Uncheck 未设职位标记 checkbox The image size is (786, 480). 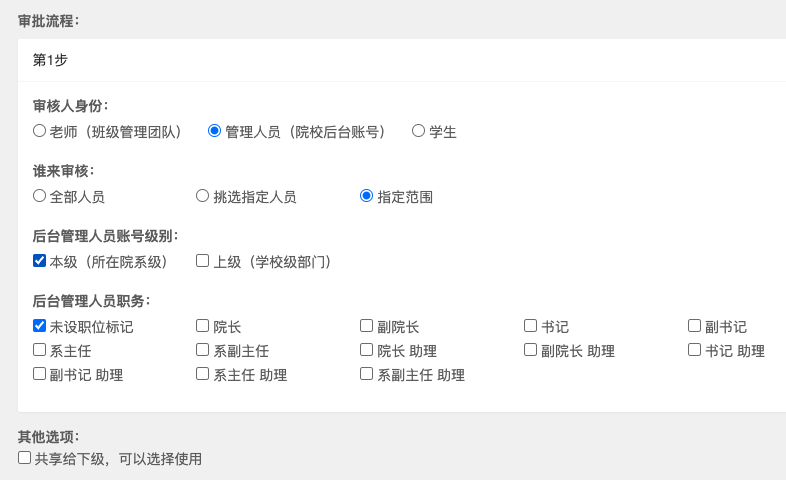pos(40,326)
